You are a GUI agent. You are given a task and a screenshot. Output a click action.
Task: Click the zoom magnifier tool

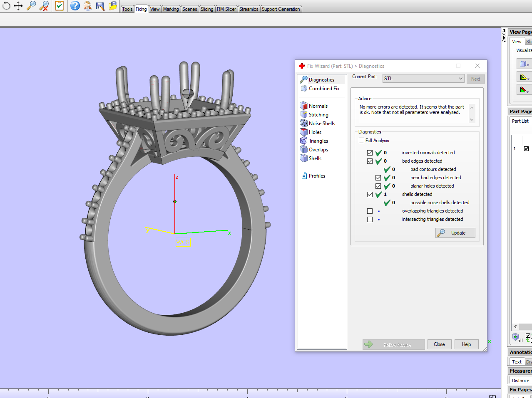point(31,5)
